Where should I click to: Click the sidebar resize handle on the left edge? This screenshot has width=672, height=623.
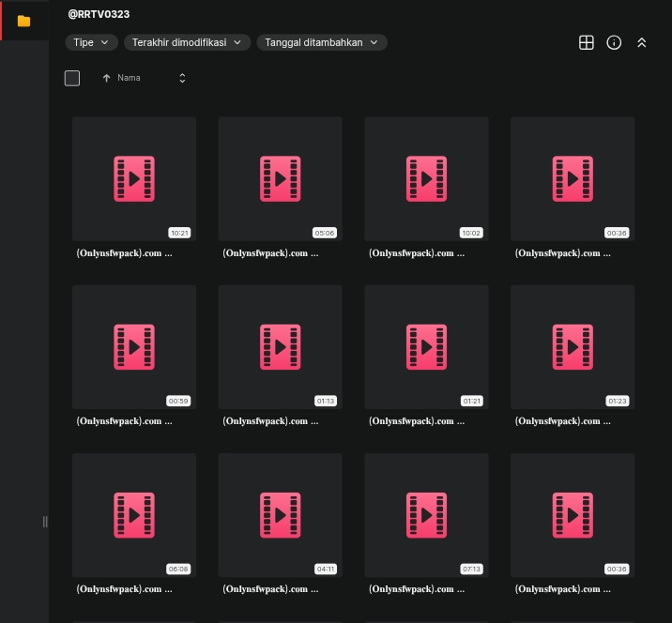45,522
